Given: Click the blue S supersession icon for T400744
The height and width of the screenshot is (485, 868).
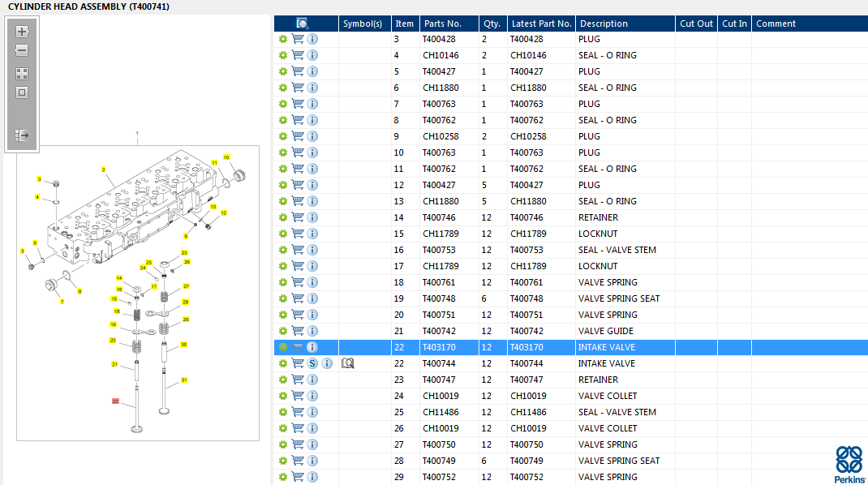Looking at the screenshot, I should click(313, 363).
